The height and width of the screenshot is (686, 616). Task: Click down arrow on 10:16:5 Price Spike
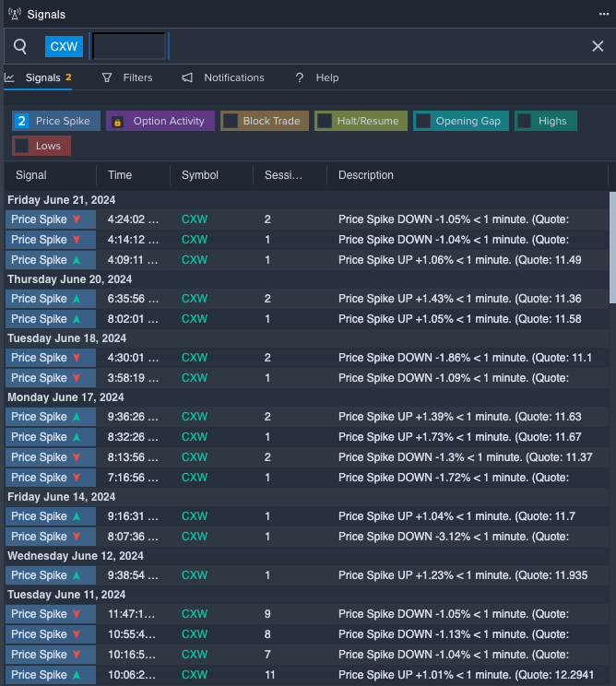77,655
